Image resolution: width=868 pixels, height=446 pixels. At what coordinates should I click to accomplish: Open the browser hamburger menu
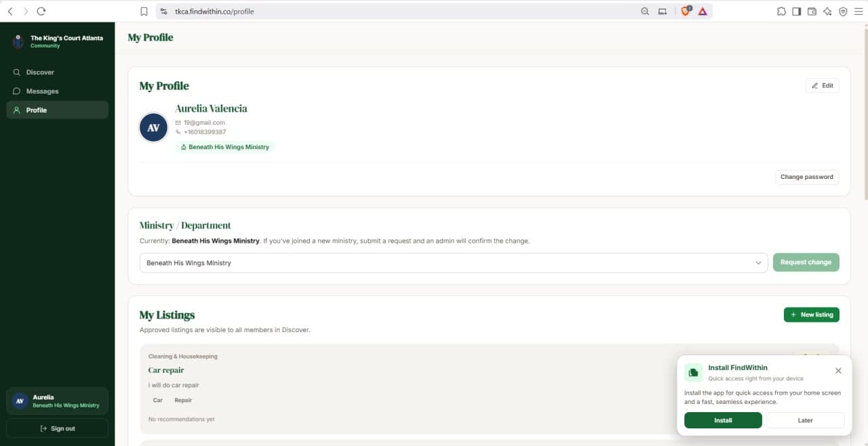858,12
